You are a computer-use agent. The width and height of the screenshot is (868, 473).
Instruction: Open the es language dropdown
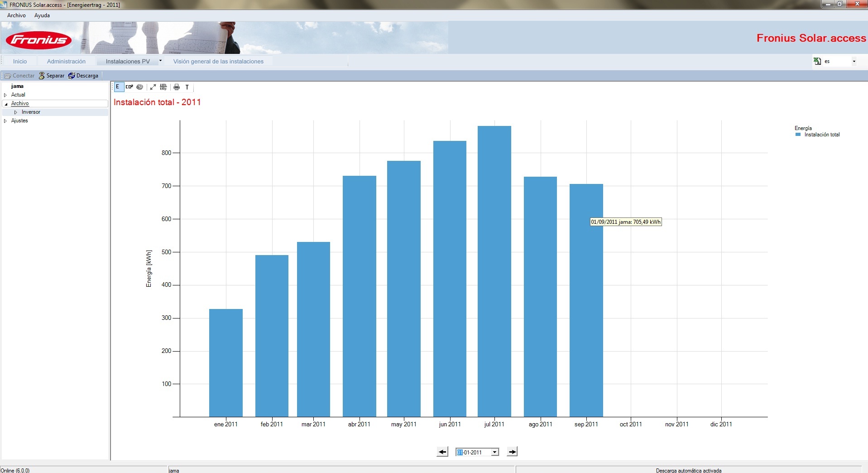click(854, 61)
